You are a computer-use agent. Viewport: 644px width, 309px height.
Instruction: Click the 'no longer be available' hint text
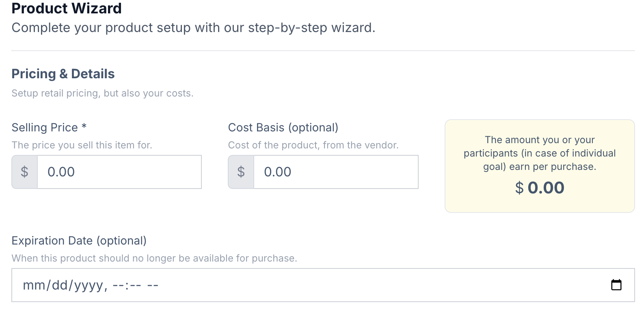point(154,258)
